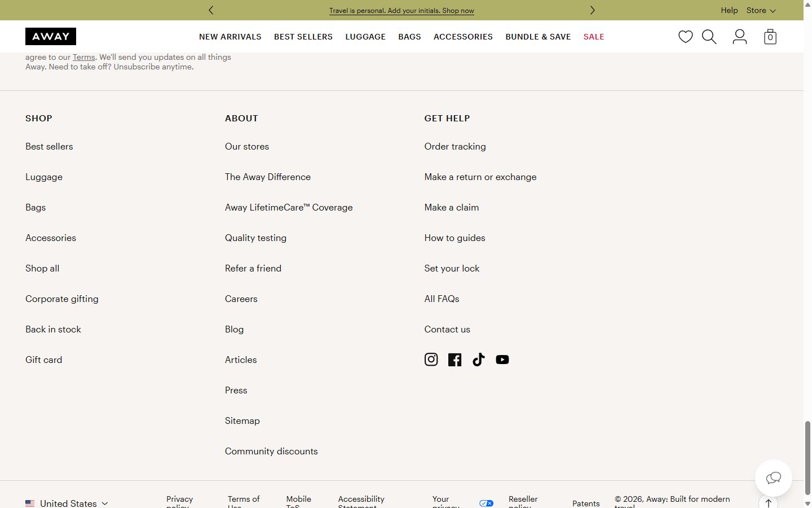This screenshot has height=508, width=812.
Task: Open Terms of Use footer link
Action: (x=244, y=502)
